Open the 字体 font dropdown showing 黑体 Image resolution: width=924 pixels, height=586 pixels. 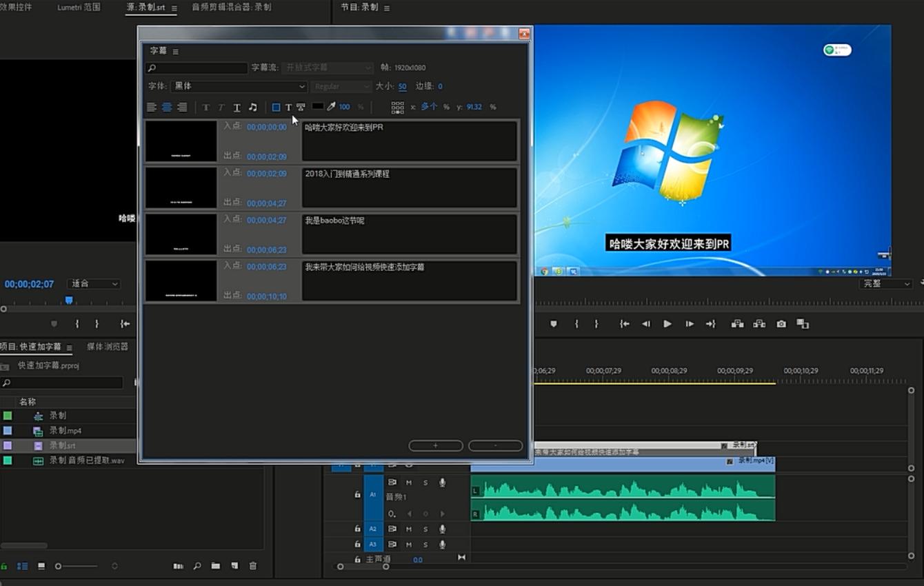pos(239,86)
